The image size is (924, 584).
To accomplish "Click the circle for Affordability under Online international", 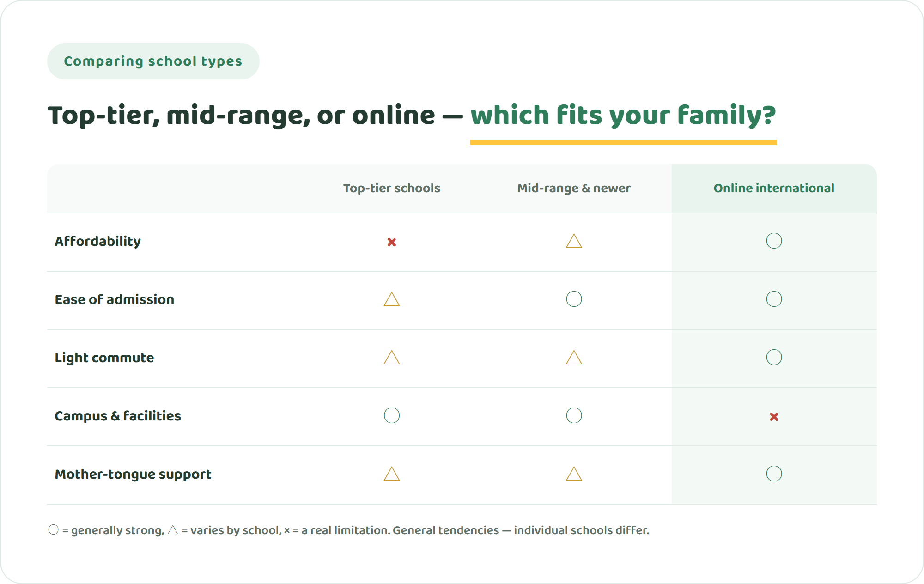I will pyautogui.click(x=774, y=241).
